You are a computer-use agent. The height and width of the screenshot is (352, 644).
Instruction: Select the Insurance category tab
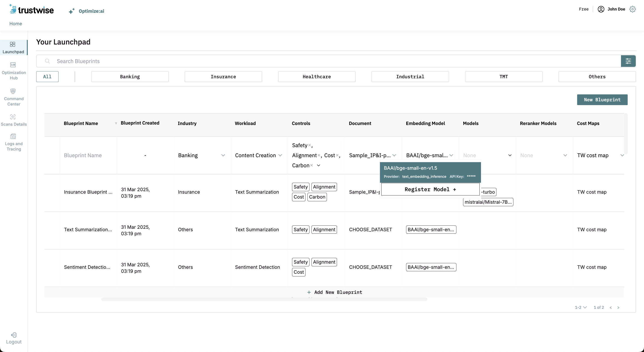[223, 76]
